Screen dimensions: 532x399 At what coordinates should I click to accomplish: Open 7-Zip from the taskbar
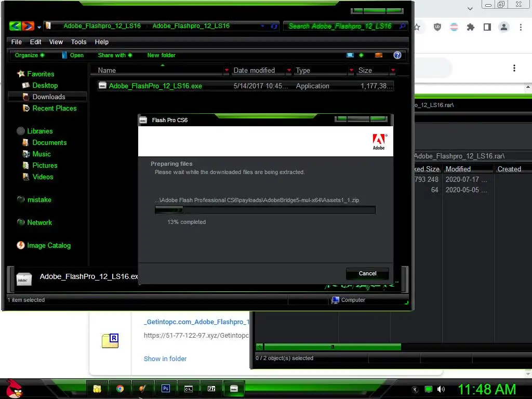[x=211, y=389]
